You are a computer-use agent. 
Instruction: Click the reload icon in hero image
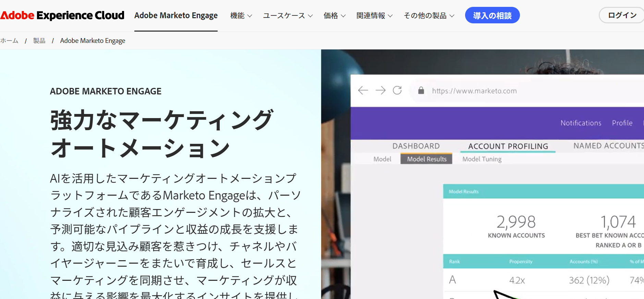click(x=397, y=90)
